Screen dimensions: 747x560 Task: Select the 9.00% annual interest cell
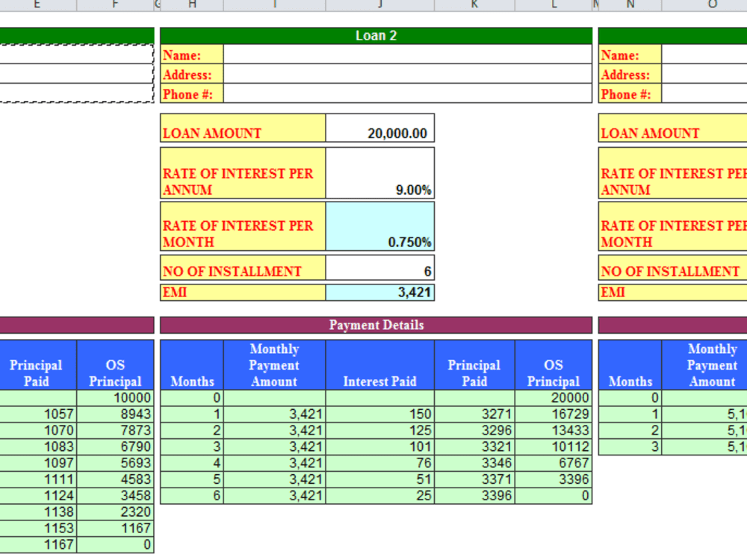pos(380,173)
